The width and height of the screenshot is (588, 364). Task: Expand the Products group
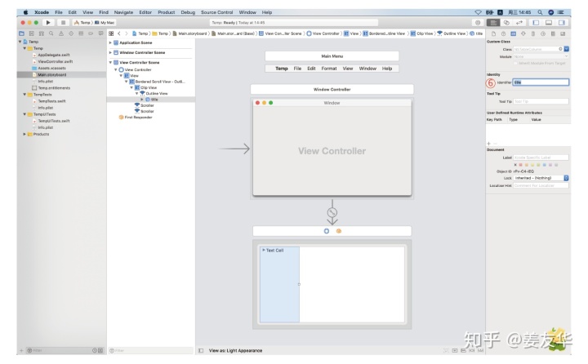click(x=24, y=134)
